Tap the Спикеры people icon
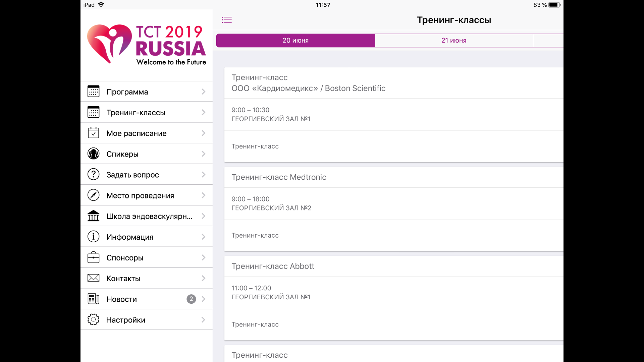The height and width of the screenshot is (362, 644). [93, 154]
